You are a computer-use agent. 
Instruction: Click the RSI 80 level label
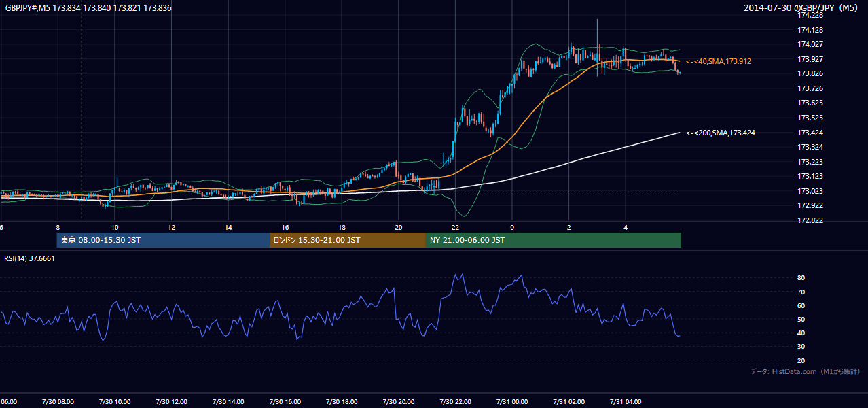click(801, 278)
